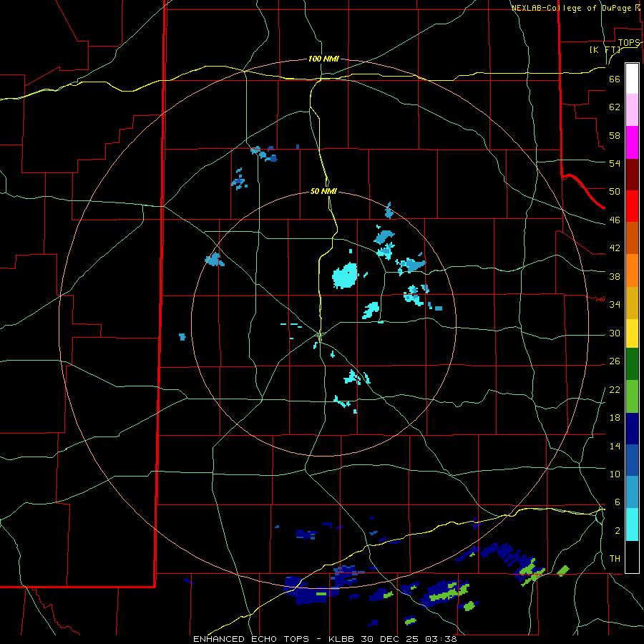Viewport: 644px width, 644px height.
Task: Click the dark orange 46 kft legend swatch
Action: tap(632, 238)
